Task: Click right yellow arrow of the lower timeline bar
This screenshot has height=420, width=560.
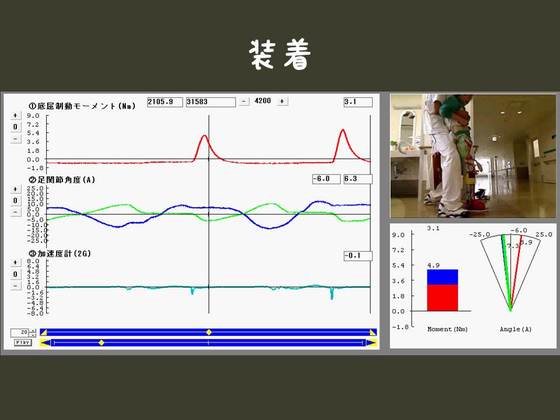Action: coord(371,343)
